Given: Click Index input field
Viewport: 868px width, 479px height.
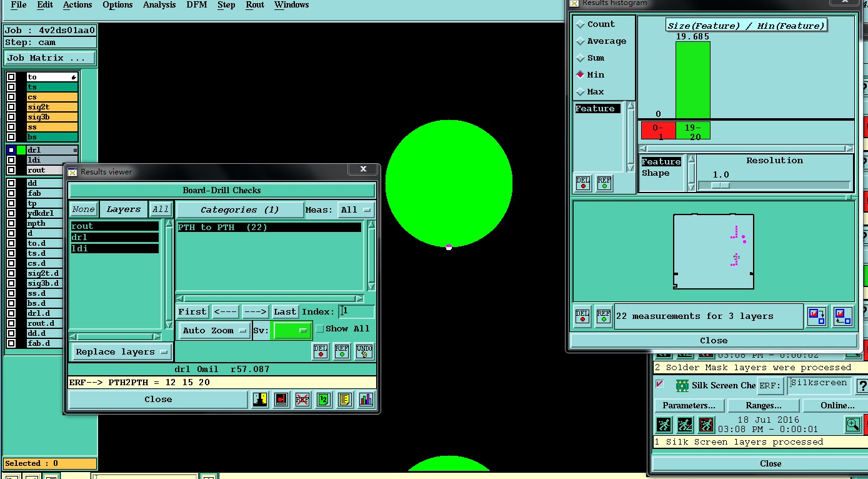Looking at the screenshot, I should coord(357,311).
